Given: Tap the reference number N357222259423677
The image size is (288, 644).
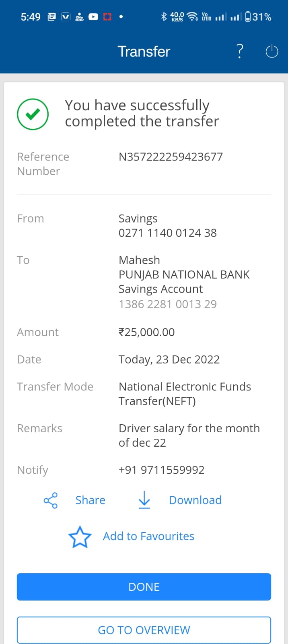Looking at the screenshot, I should 171,157.
